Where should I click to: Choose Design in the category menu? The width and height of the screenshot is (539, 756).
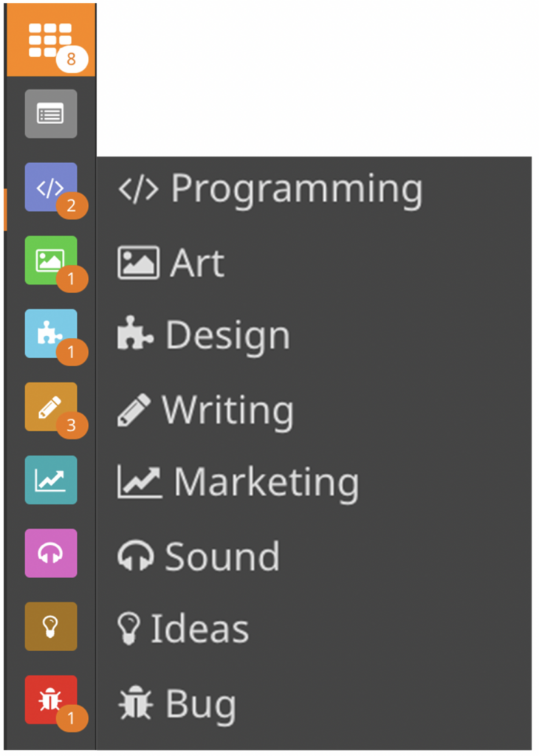tap(204, 335)
